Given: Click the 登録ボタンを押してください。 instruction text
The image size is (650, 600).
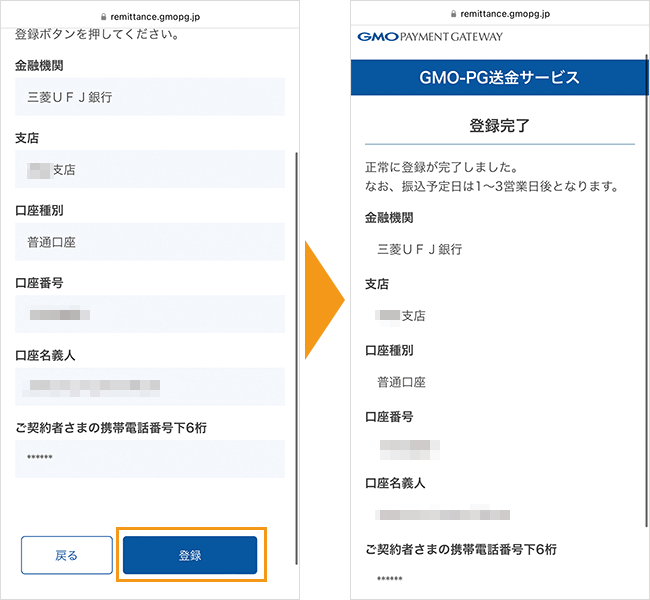Looking at the screenshot, I should [x=97, y=34].
